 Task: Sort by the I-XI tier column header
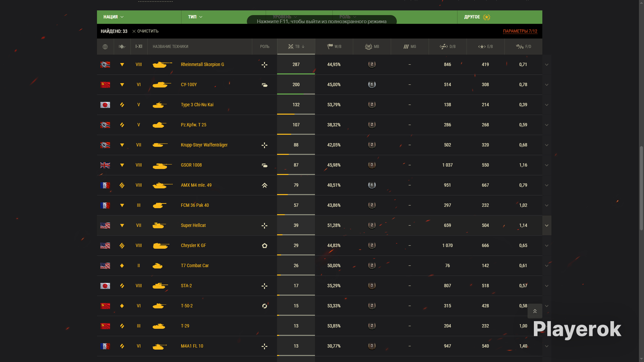click(139, 47)
